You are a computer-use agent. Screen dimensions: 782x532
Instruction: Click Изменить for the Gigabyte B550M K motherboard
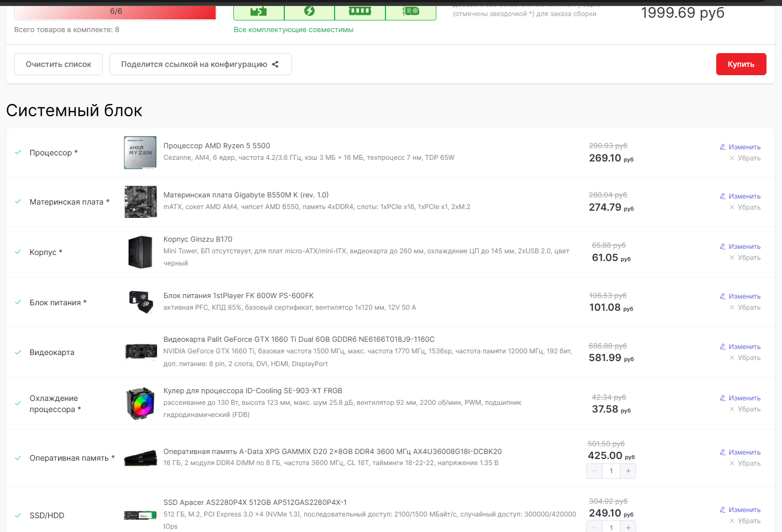point(740,196)
